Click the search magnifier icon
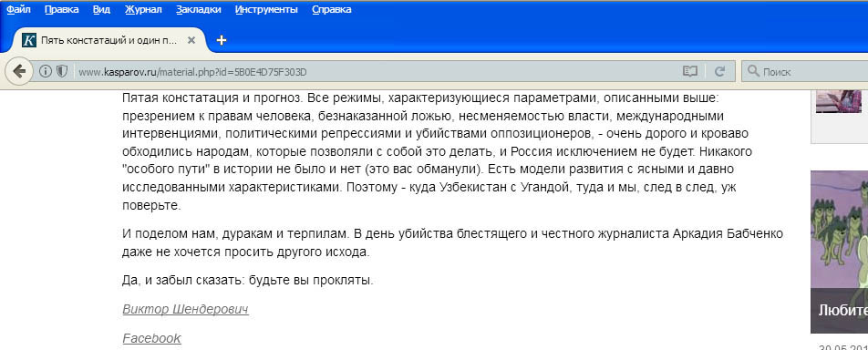This screenshot has height=350, width=868. click(x=753, y=71)
